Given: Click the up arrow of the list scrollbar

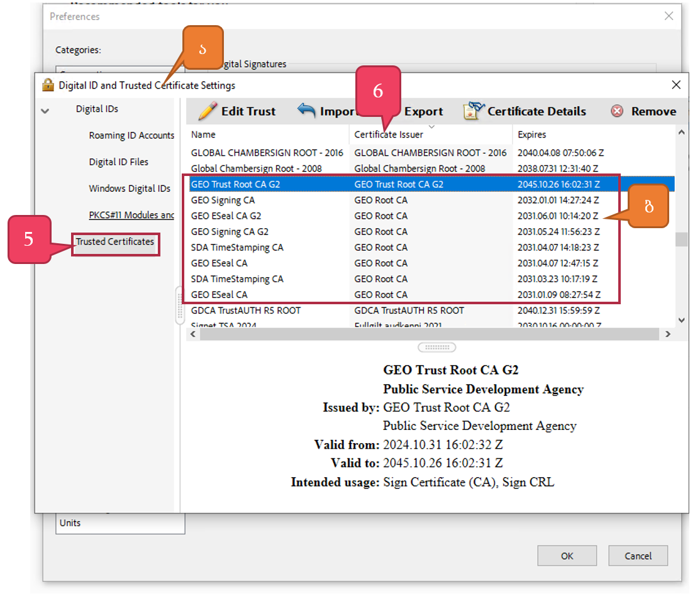Looking at the screenshot, I should 681,132.
